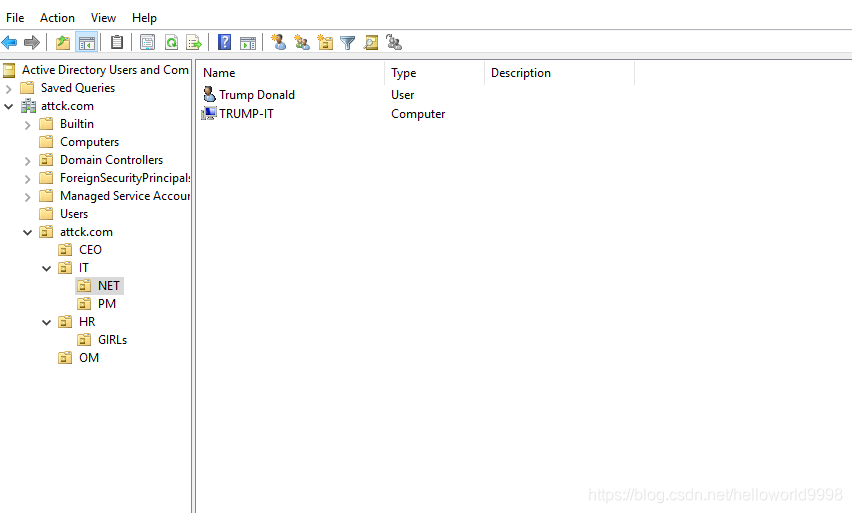852x513 pixels.
Task: Select the IT organizational unit
Action: pos(84,267)
